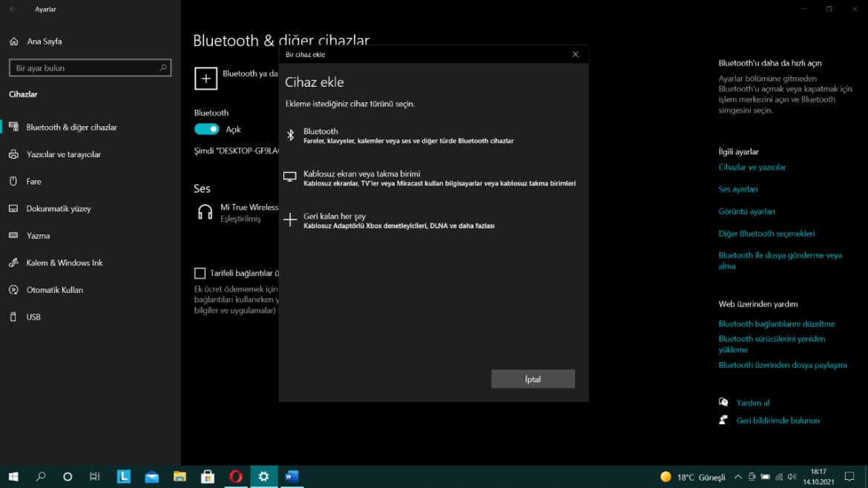Open USB settings from the sidebar icon
868x488 pixels.
pos(13,317)
